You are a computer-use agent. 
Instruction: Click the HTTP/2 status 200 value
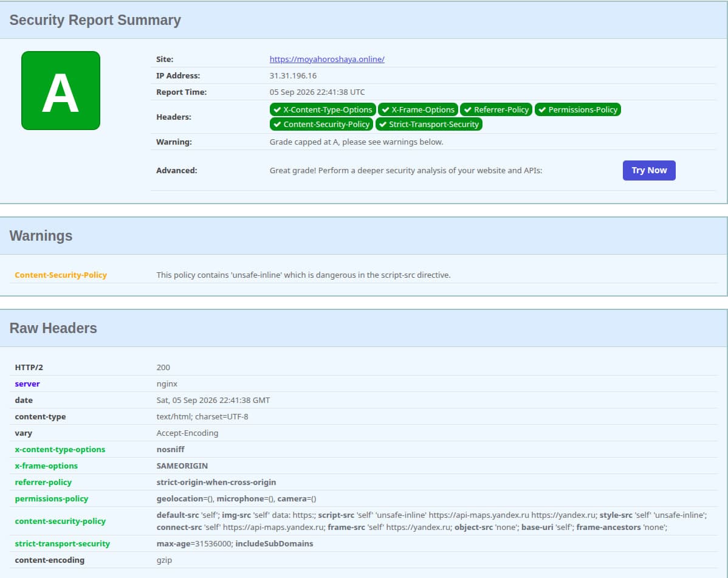[163, 367]
